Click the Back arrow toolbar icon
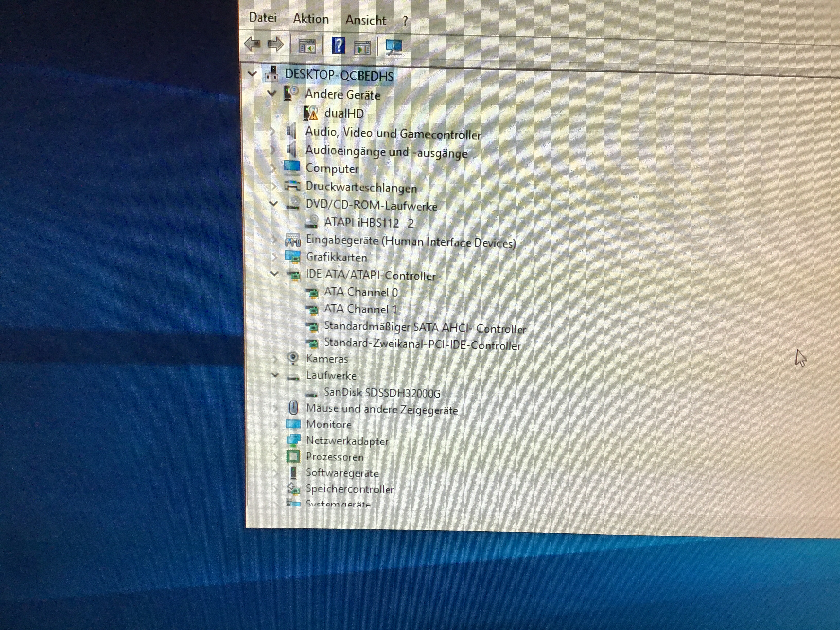This screenshot has width=840, height=630. tap(252, 44)
